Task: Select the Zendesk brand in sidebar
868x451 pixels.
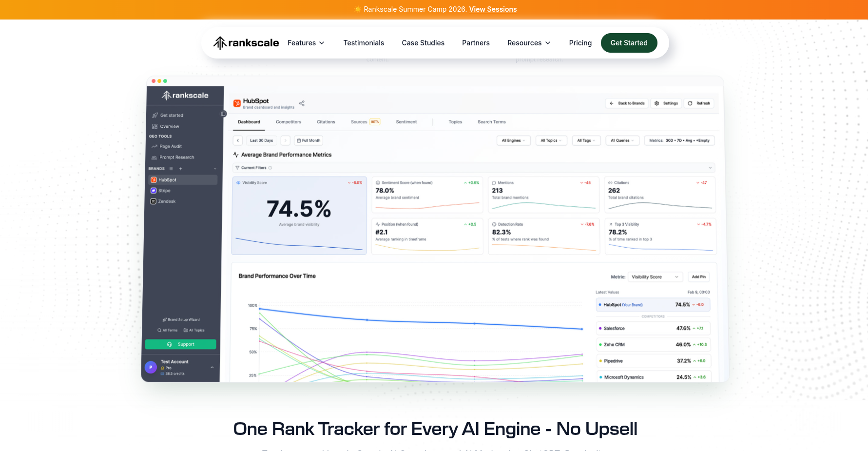Action: point(183,201)
